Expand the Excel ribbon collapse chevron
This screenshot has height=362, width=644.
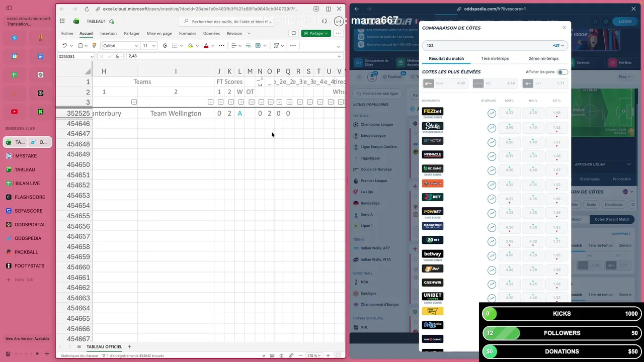pos(339,46)
